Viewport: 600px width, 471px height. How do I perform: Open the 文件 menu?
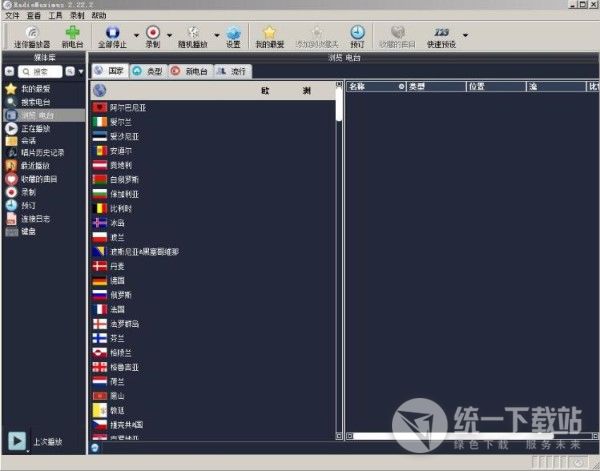tap(12, 16)
